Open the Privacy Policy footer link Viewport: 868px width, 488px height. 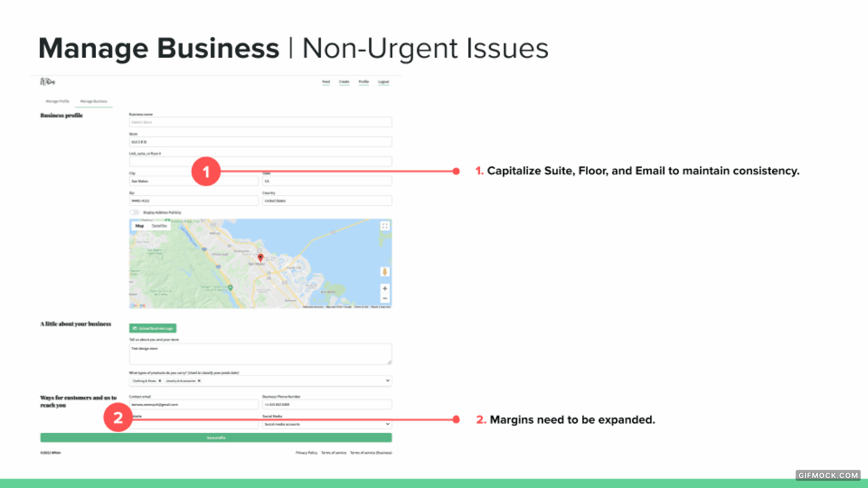click(306, 453)
